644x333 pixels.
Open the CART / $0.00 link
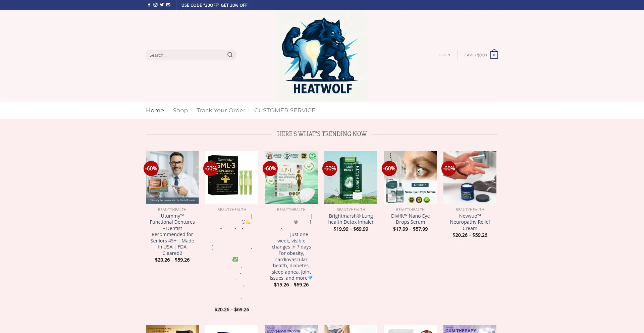[475, 55]
